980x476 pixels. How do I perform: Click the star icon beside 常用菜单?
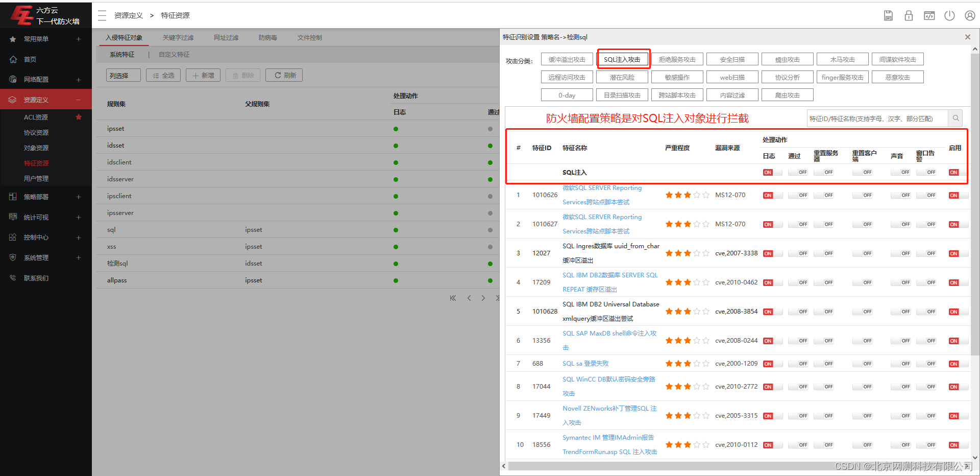pyautogui.click(x=13, y=39)
